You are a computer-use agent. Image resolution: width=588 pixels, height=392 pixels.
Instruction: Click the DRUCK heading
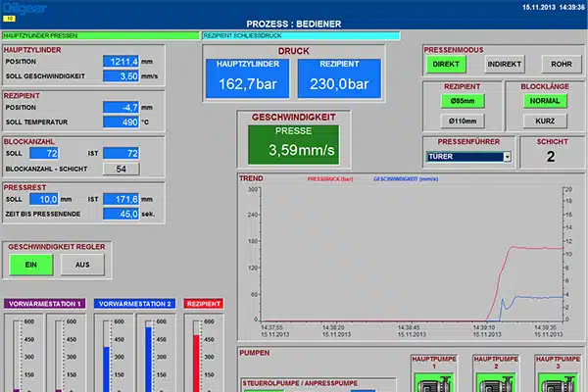(294, 51)
